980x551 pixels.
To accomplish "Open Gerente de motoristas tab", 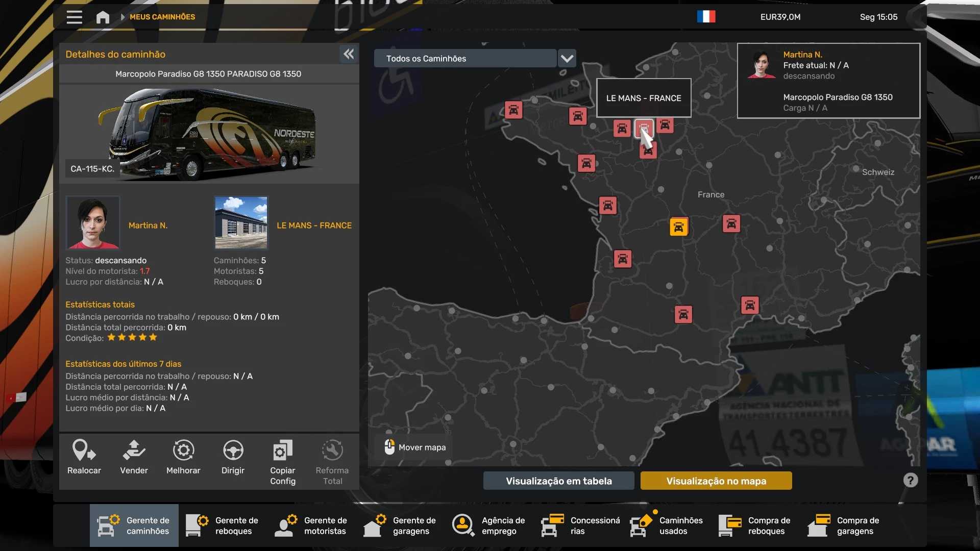I will 312,525.
